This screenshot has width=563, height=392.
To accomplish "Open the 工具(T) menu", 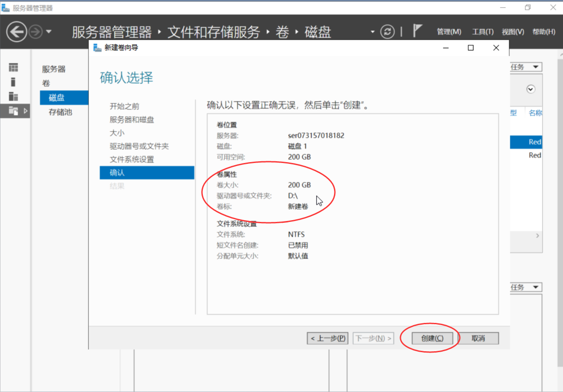I will 482,32.
